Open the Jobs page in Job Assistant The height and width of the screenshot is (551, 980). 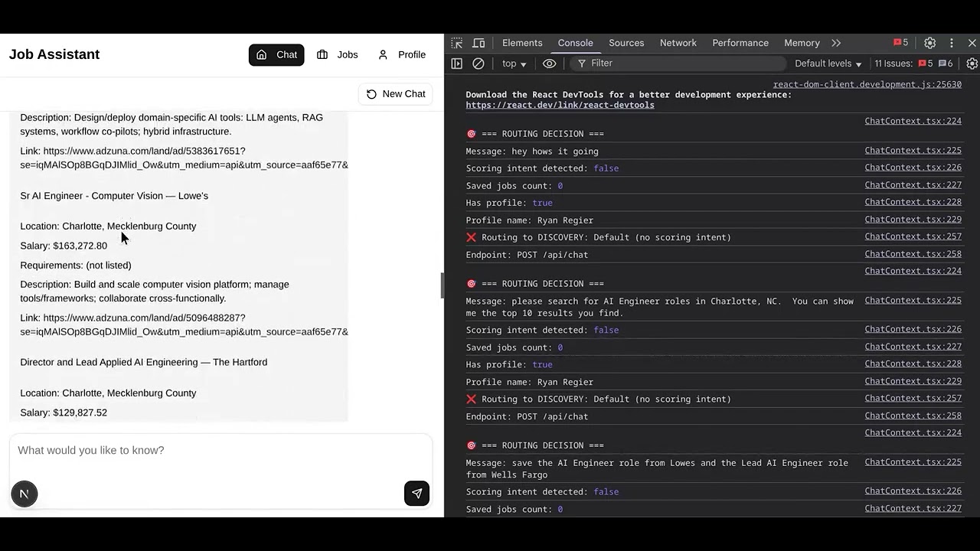338,54
